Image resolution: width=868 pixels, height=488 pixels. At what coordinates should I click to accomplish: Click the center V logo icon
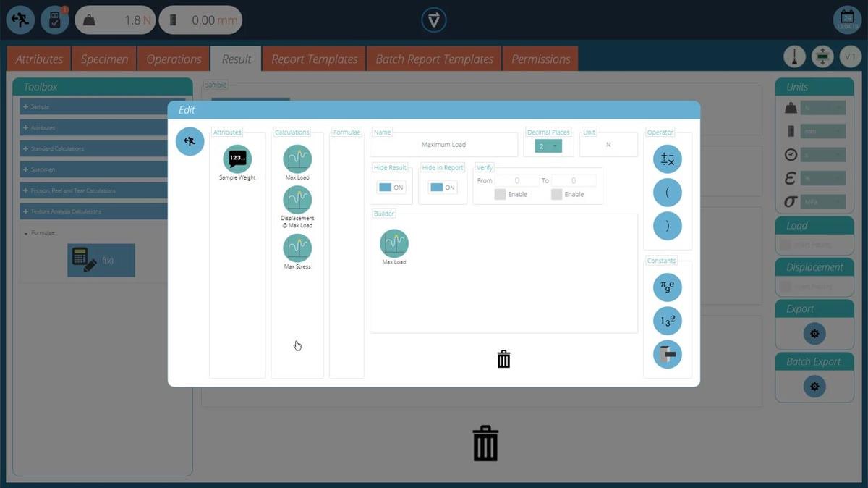coord(434,20)
